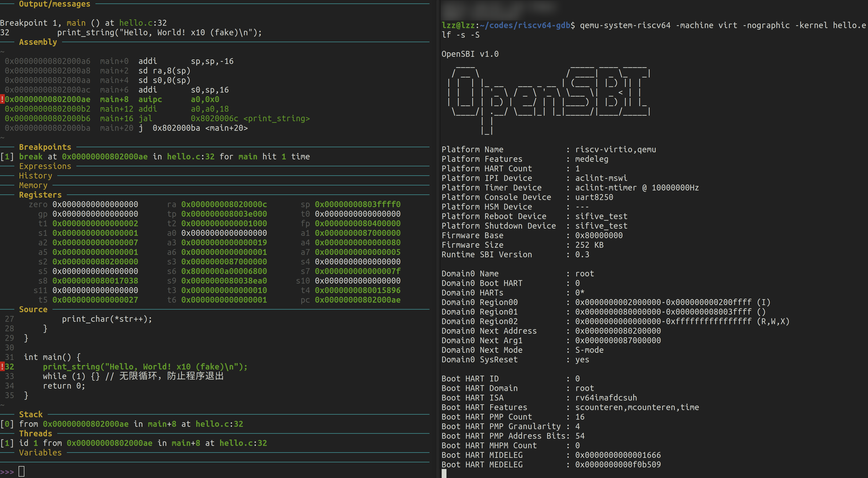Select the Registers section header
The width and height of the screenshot is (868, 478).
(x=41, y=195)
